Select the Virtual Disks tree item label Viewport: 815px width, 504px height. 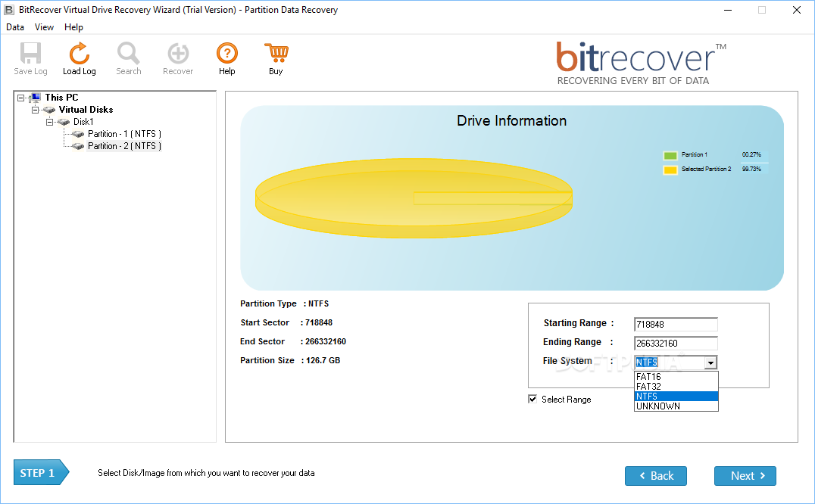point(86,110)
